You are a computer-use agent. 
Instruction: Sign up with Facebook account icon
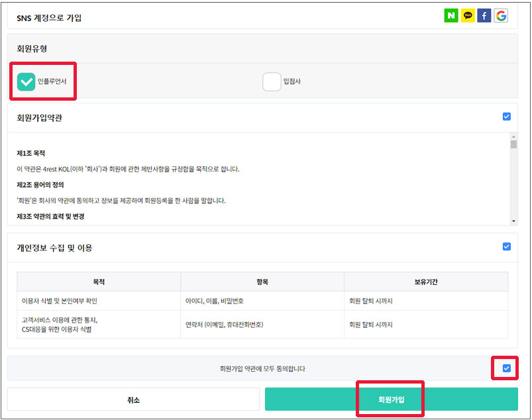click(484, 16)
